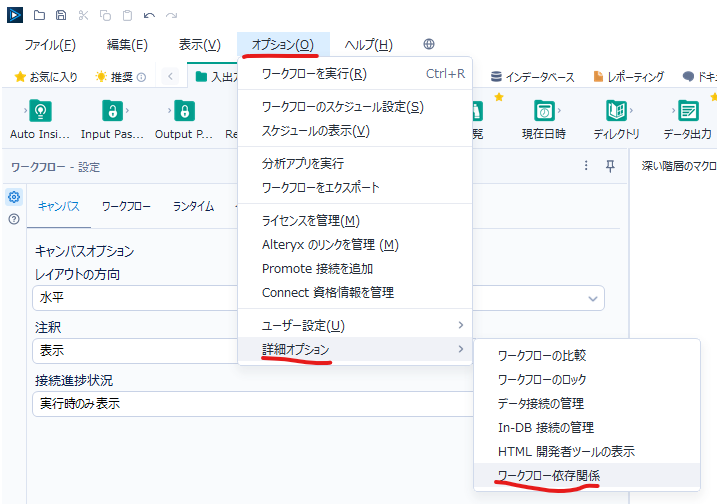Choose HTML 開発者ツールの表示
717x504 pixels.
(x=587, y=451)
